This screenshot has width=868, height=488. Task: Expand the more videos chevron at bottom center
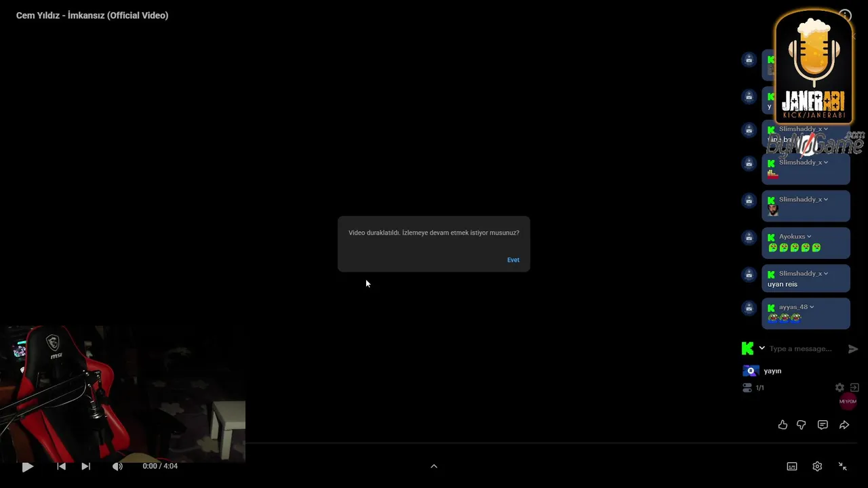click(434, 466)
